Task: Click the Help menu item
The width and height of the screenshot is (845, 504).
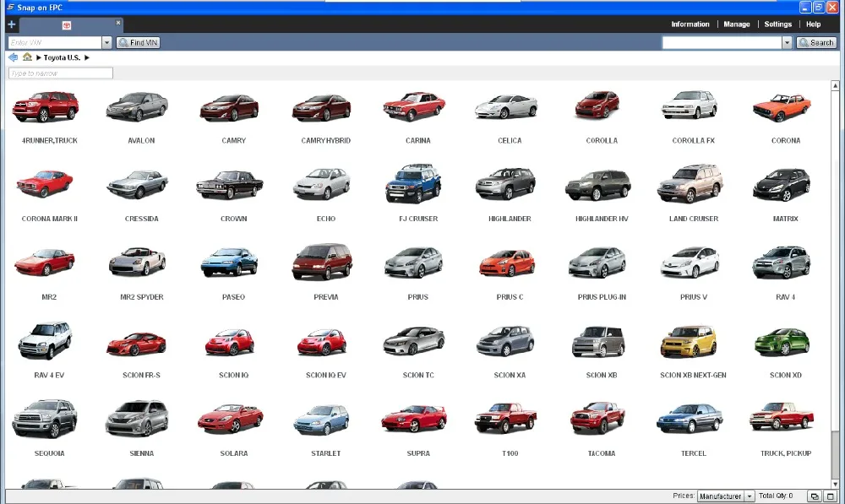Action: click(x=814, y=24)
